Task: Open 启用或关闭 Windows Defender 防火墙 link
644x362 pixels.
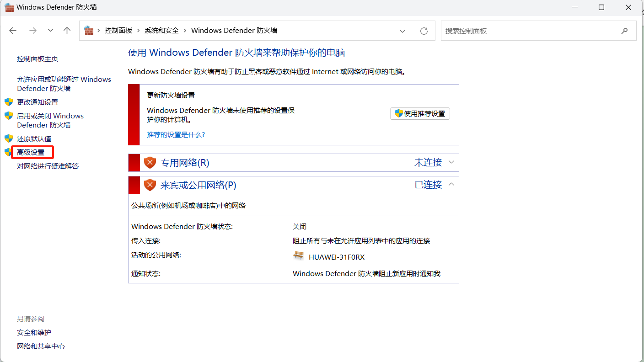Action: (50, 120)
